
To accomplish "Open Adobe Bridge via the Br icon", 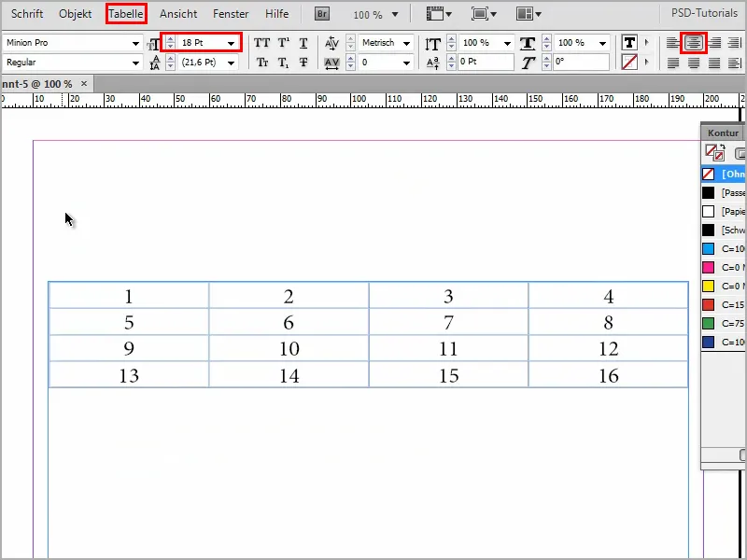I will (x=321, y=13).
